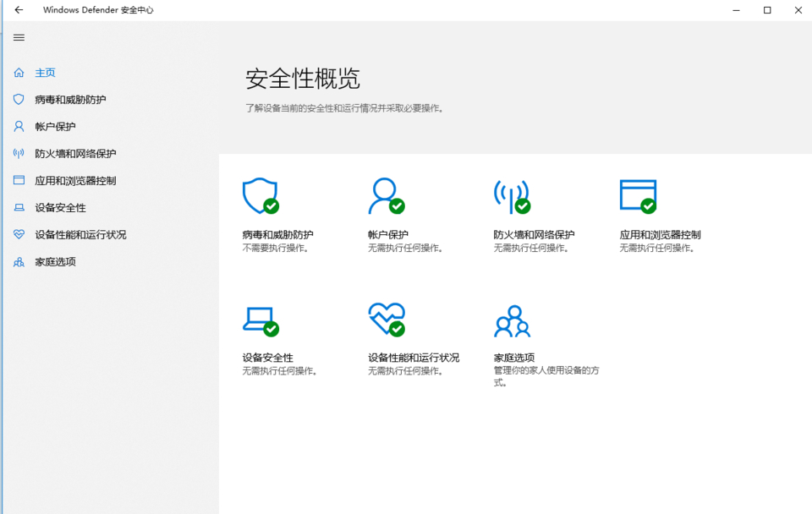Image resolution: width=812 pixels, height=514 pixels.
Task: Click the laptop icon for 设备安全性 in sidebar
Action: [19, 208]
